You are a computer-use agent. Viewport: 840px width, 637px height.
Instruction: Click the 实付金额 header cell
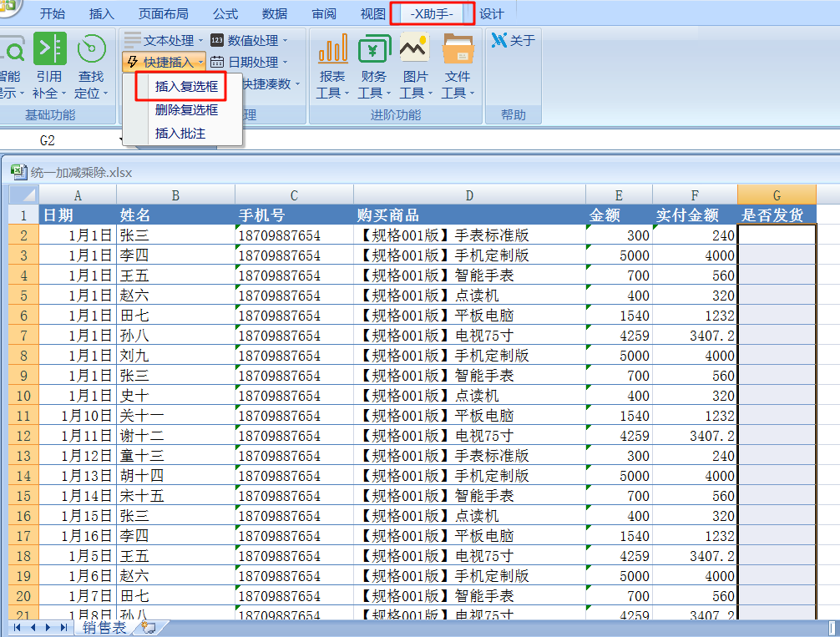click(x=695, y=215)
